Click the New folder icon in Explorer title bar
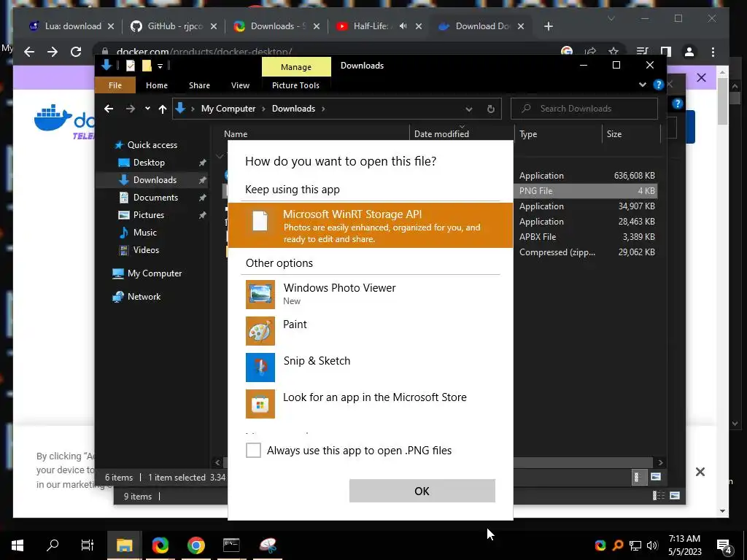The image size is (747, 560). coord(146,66)
